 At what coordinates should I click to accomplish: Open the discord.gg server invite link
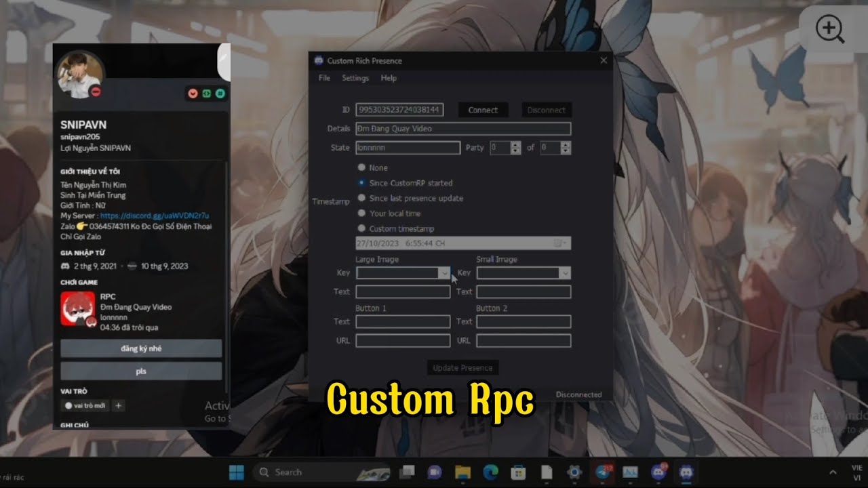155,216
